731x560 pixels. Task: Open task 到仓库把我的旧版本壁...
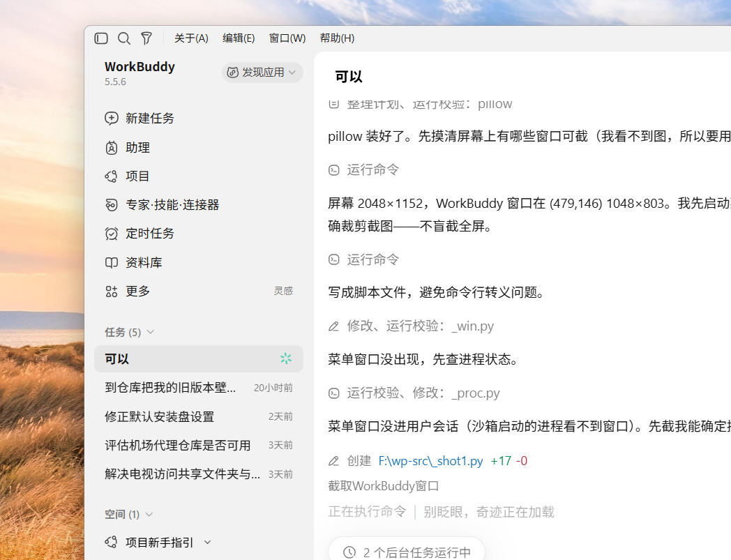pyautogui.click(x=199, y=388)
